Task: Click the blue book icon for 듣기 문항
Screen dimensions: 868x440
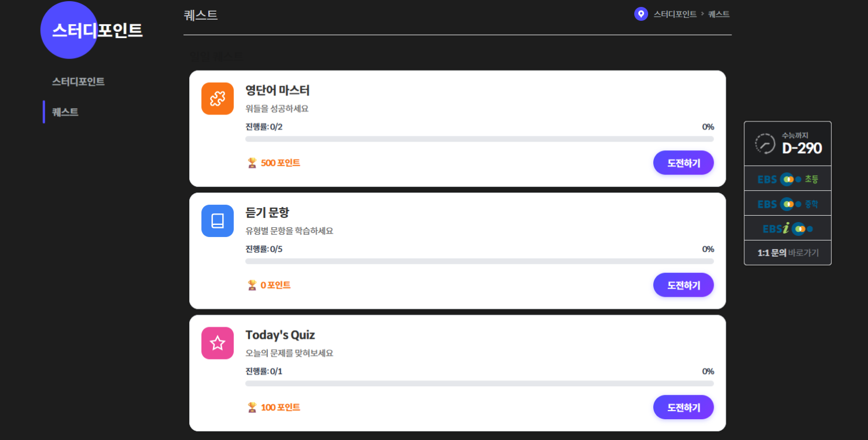Action: (x=218, y=221)
